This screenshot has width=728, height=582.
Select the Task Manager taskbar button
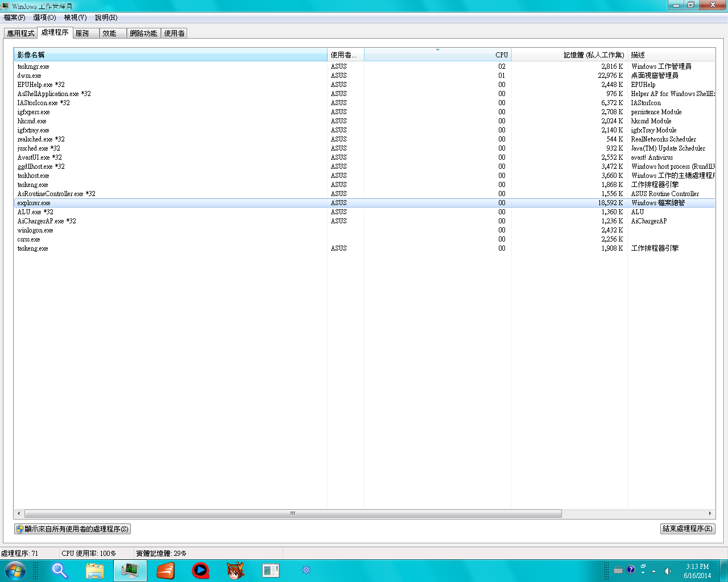[x=130, y=570]
